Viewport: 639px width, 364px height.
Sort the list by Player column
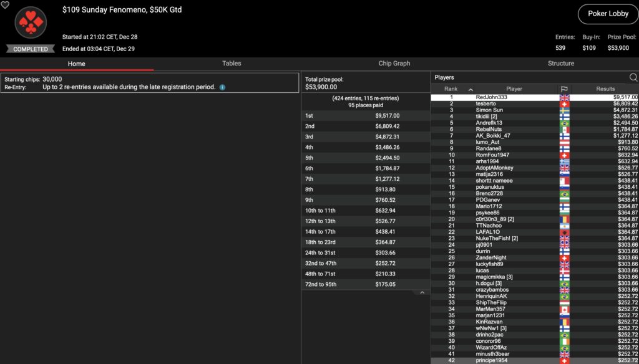(514, 89)
